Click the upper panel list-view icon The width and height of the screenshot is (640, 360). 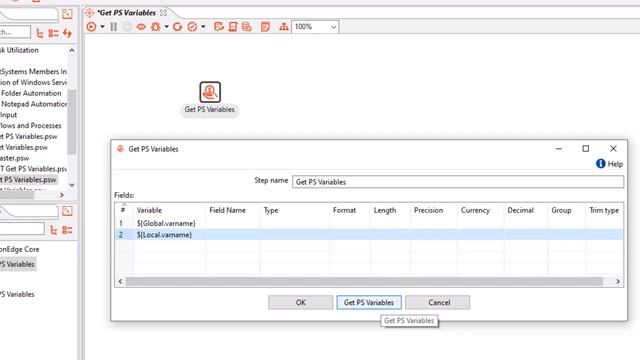pyautogui.click(x=53, y=33)
